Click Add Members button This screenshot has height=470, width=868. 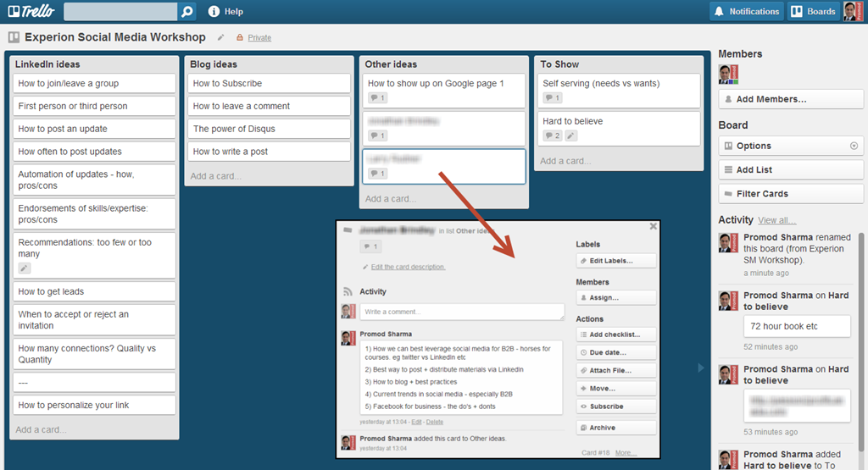pos(791,100)
